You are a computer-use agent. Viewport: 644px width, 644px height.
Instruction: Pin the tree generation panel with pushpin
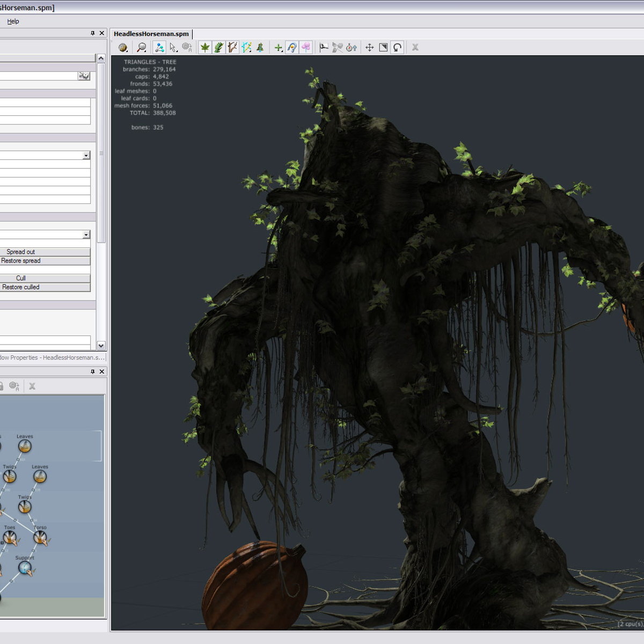[93, 371]
